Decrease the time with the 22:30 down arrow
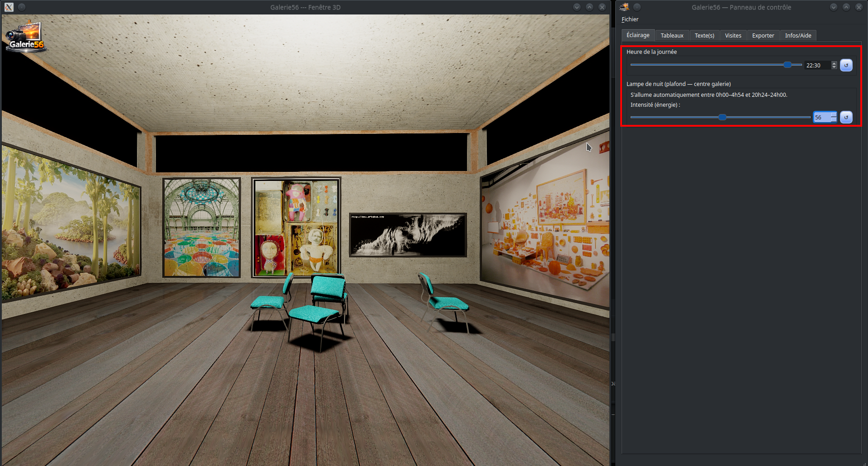The width and height of the screenshot is (868, 466). pyautogui.click(x=834, y=68)
